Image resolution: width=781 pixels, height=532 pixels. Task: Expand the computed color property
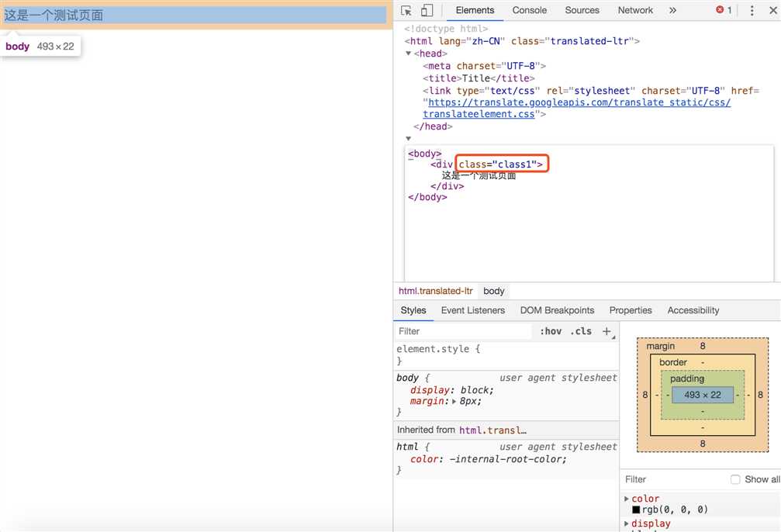click(627, 499)
